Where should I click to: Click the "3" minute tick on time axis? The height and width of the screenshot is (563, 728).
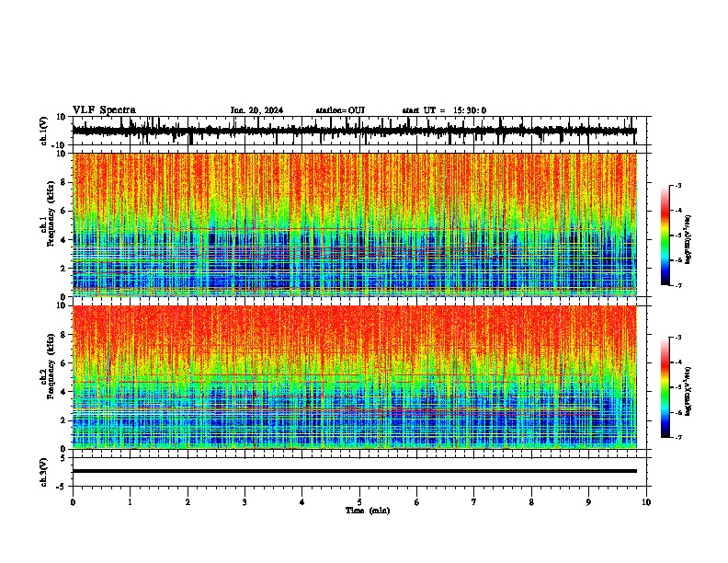245,502
